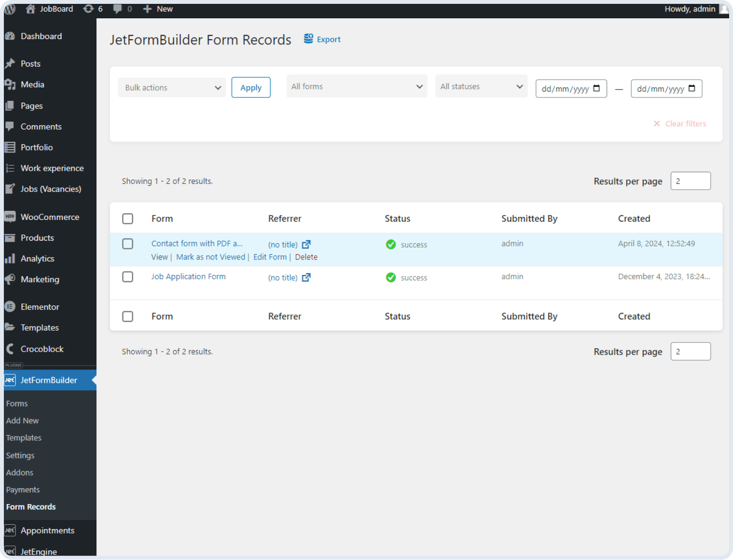733x560 pixels.
Task: Select the Dashboard icon in the sidebar
Action: tap(10, 36)
